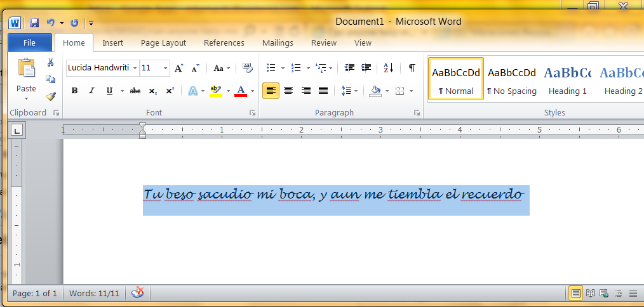Click Increase Indent icon
The width and height of the screenshot is (644, 307).
click(366, 68)
